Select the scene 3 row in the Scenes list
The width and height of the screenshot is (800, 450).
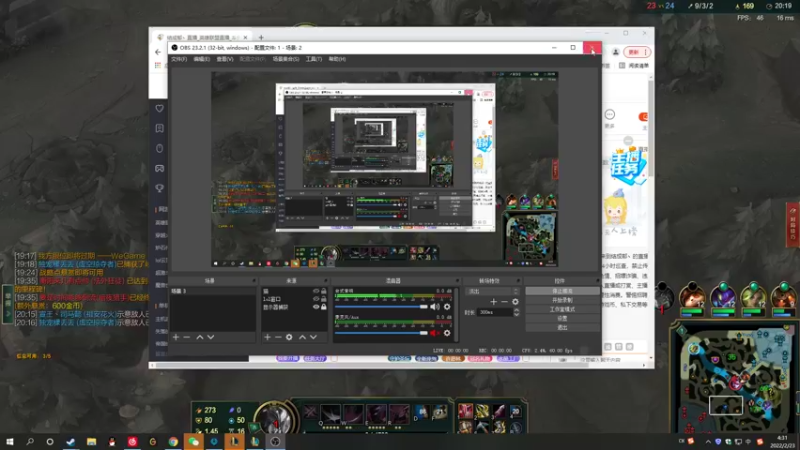tap(212, 291)
